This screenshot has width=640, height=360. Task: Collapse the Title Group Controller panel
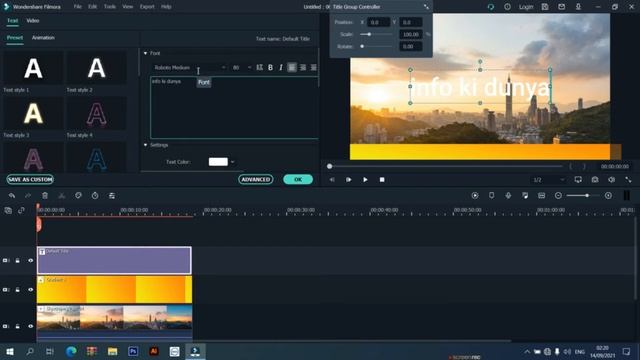[x=427, y=7]
